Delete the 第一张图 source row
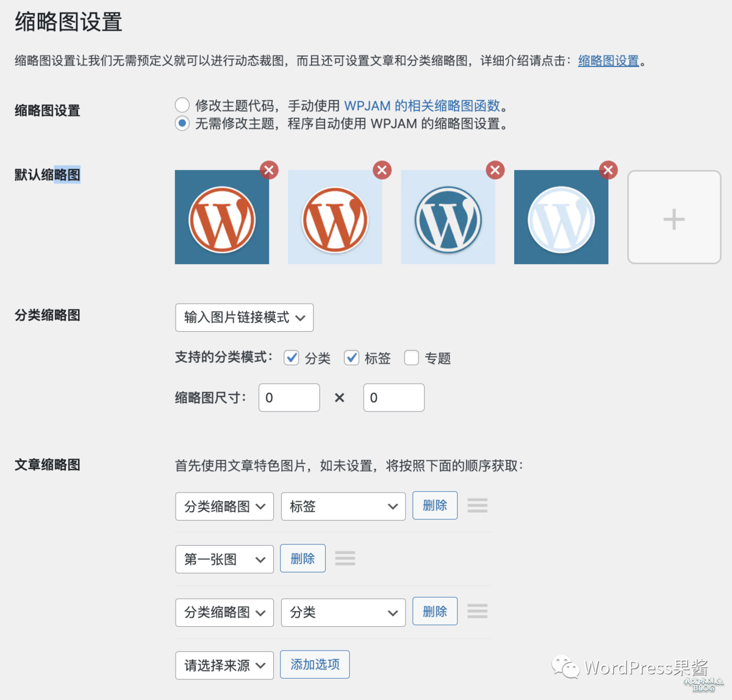Viewport: 732px width, 700px height. 303,559
